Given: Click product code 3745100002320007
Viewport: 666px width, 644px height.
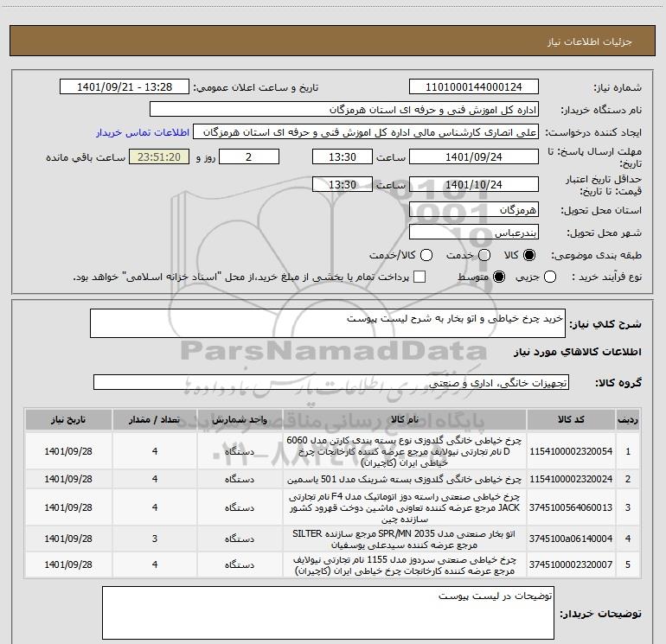Looking at the screenshot, I should click(571, 564).
